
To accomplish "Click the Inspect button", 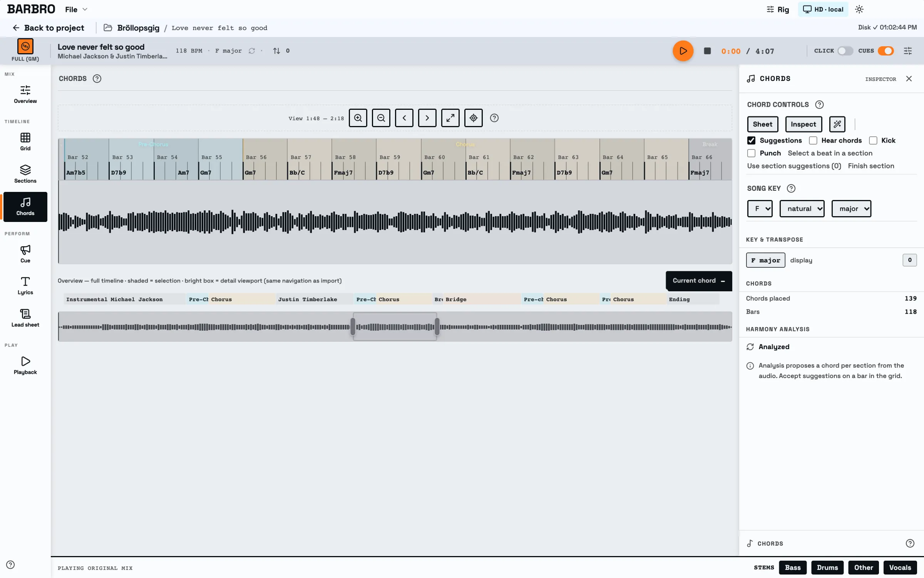I will point(803,124).
